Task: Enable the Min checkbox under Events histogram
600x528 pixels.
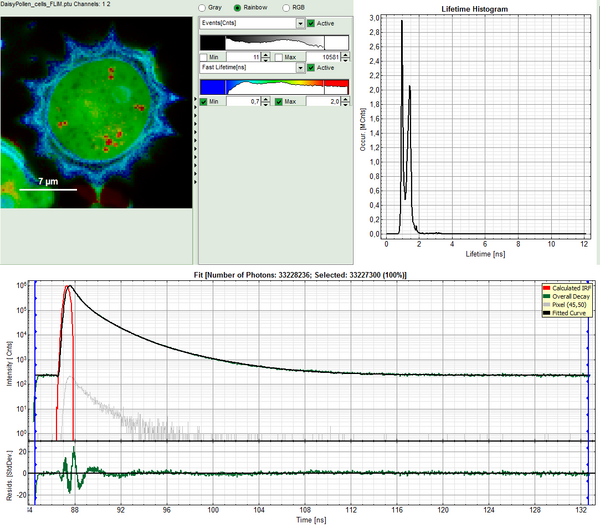Action: coord(205,57)
